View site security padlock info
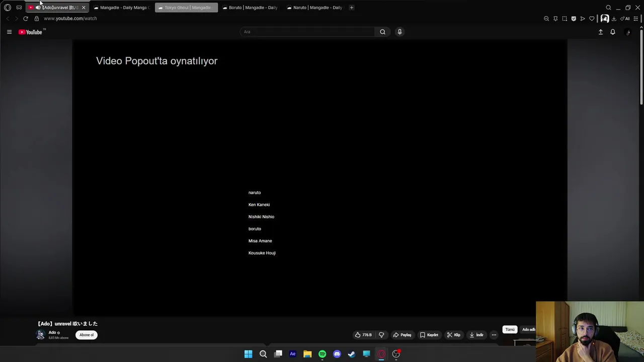Viewport: 644px width, 362px height. (37, 19)
